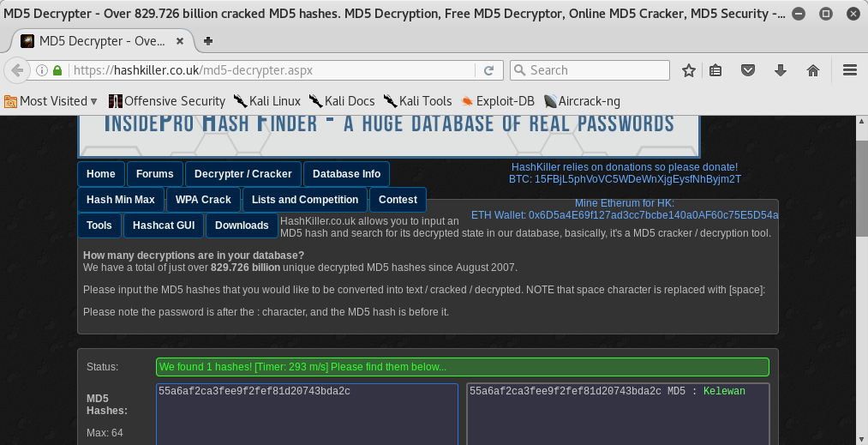Click the URL address bar
The height and width of the screenshot is (445, 868).
click(x=272, y=70)
